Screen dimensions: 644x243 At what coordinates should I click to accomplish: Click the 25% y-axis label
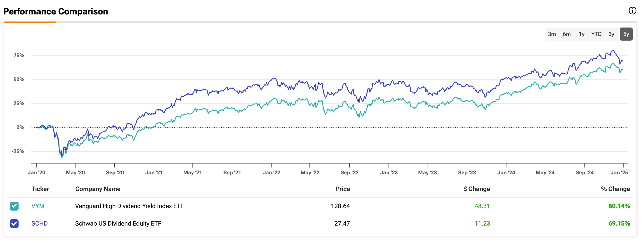[x=19, y=104]
